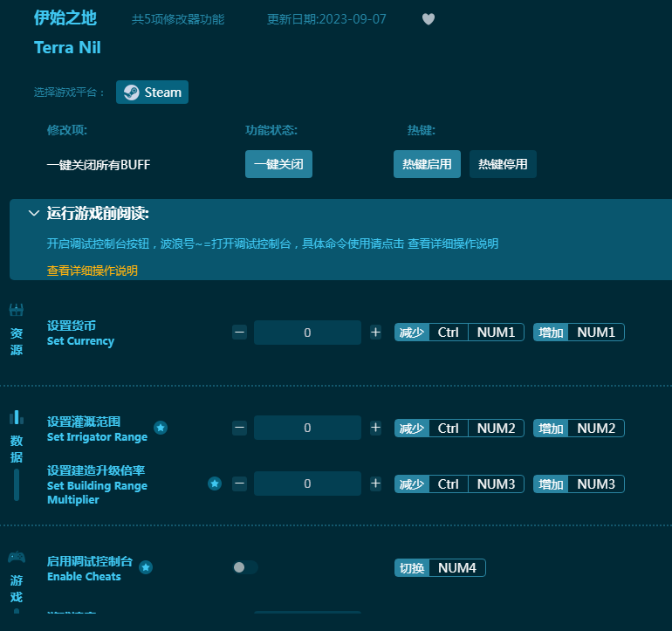Click the 伊始之地 game title

tap(65, 18)
